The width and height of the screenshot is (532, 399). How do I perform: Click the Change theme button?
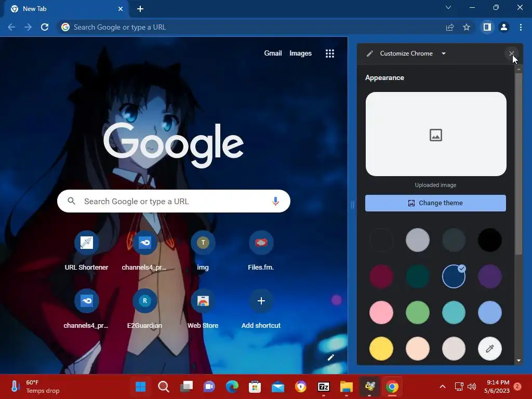(x=435, y=203)
